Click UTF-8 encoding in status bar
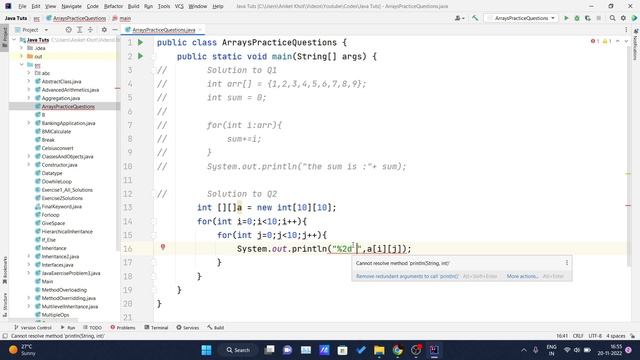This screenshot has height=360, width=640. [x=595, y=336]
